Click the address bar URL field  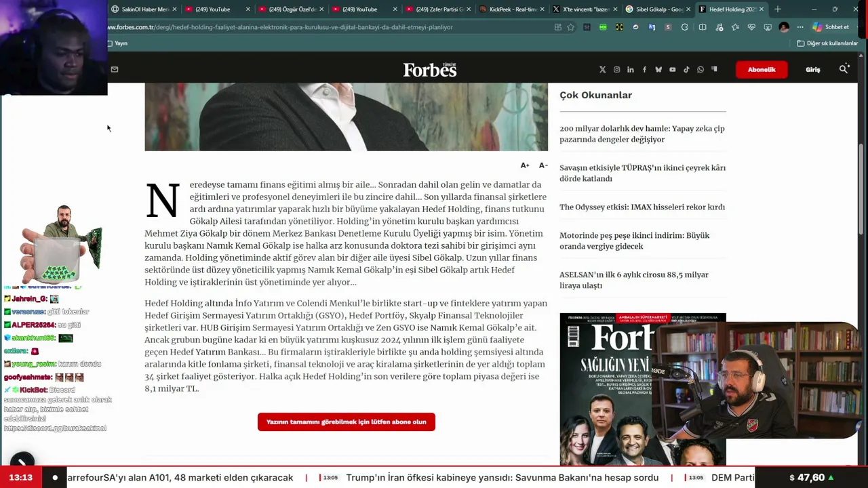(328, 27)
